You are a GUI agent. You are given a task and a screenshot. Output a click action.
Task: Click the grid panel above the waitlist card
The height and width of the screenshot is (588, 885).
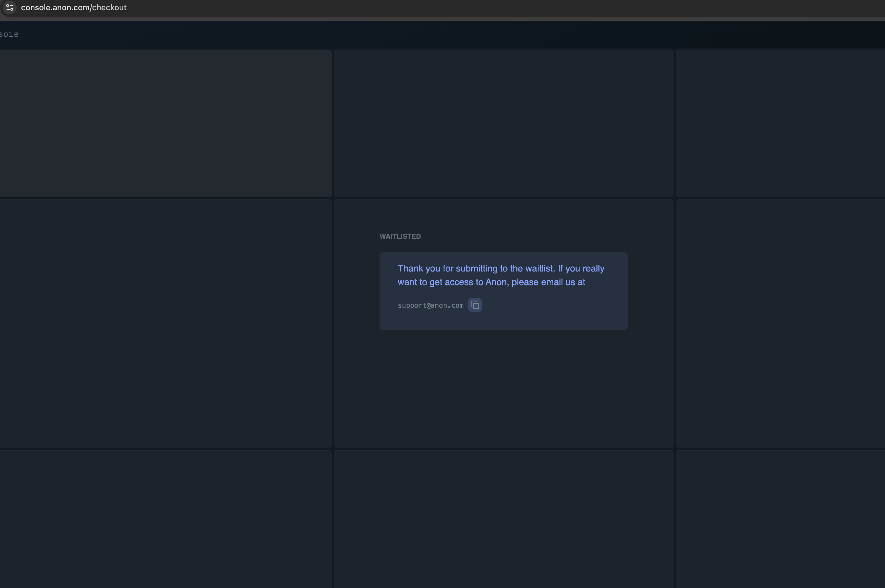(503, 124)
